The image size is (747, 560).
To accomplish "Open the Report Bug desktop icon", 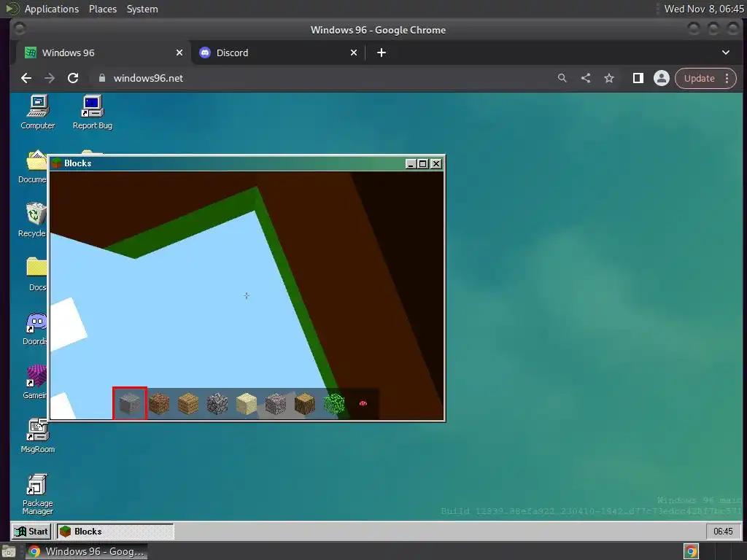I will 93,112.
